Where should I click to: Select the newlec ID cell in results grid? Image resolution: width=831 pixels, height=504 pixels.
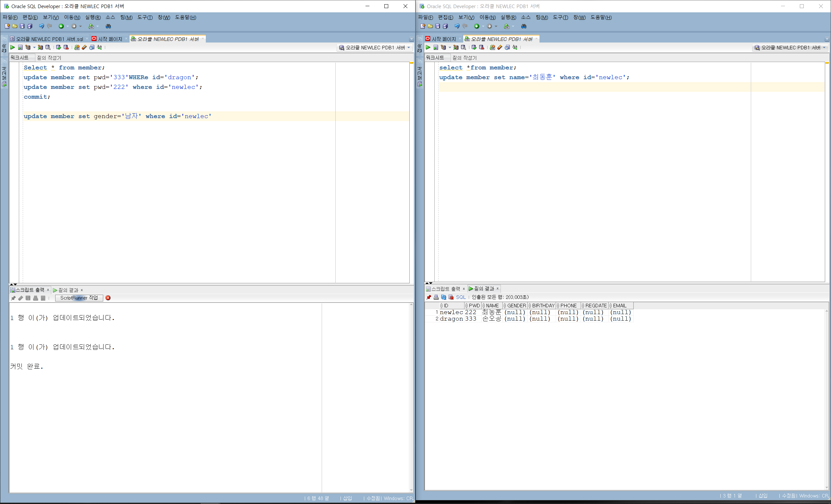tap(451, 312)
